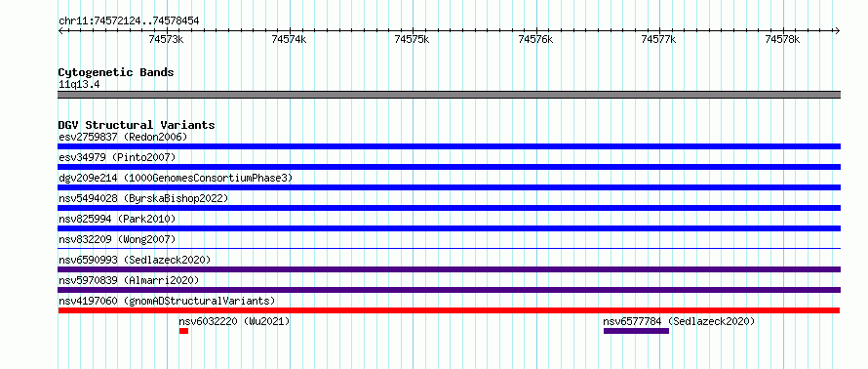Open the nsv5970839 (Almarri2020) variant label
Viewport: 868px width, 369px height.
coord(129,280)
